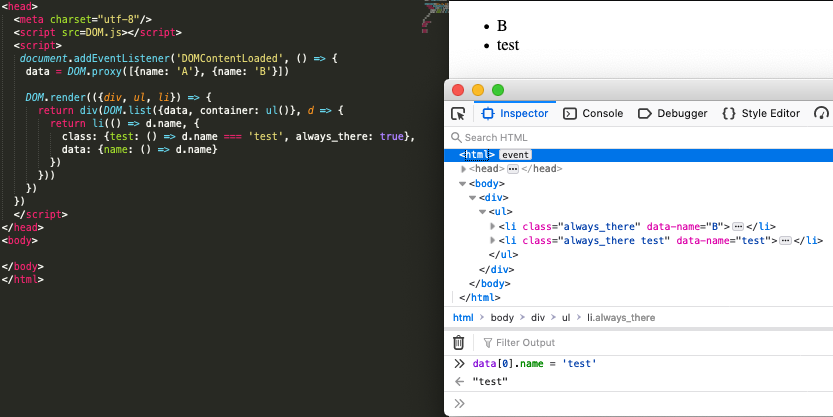Click the editor minimap
The image size is (833, 417).
tap(433, 17)
